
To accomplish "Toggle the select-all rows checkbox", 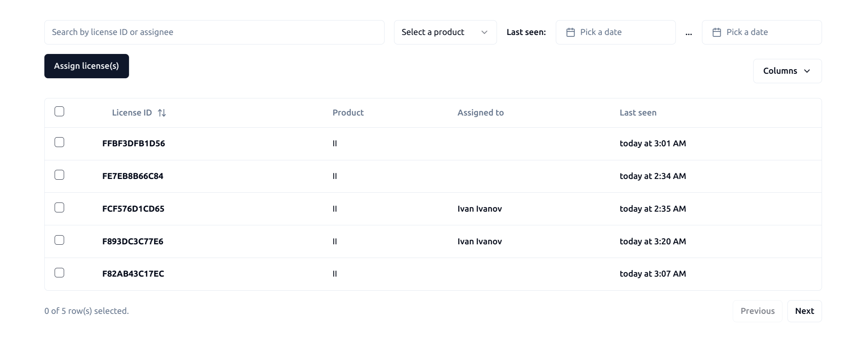I will pyautogui.click(x=59, y=111).
